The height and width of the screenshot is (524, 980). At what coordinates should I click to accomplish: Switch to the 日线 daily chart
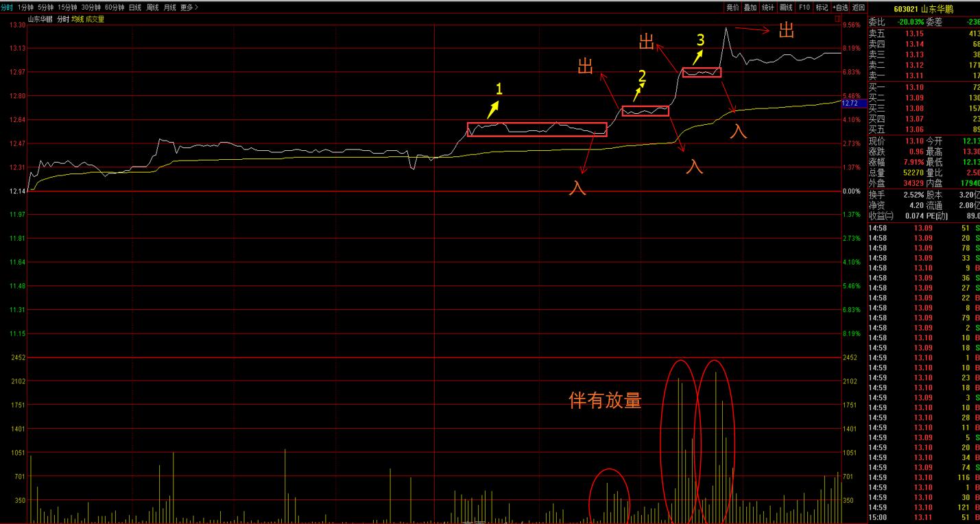pyautogui.click(x=134, y=6)
